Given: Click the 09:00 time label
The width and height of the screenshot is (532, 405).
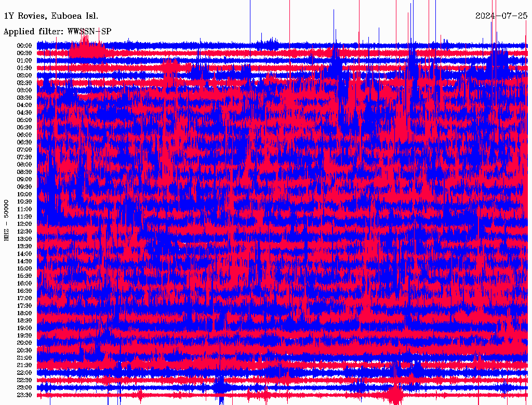Looking at the screenshot, I should click(x=24, y=180).
